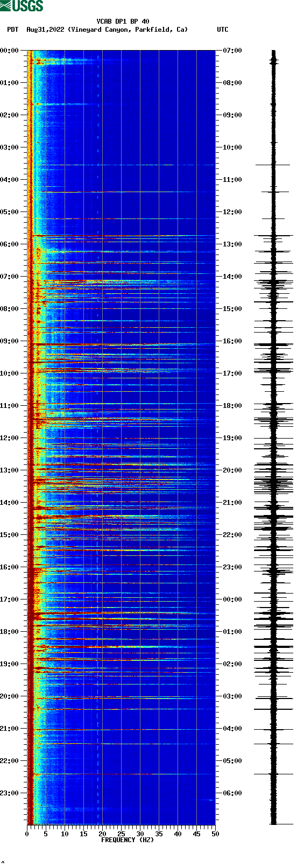Click the UTC time label '08:00'

232,83
